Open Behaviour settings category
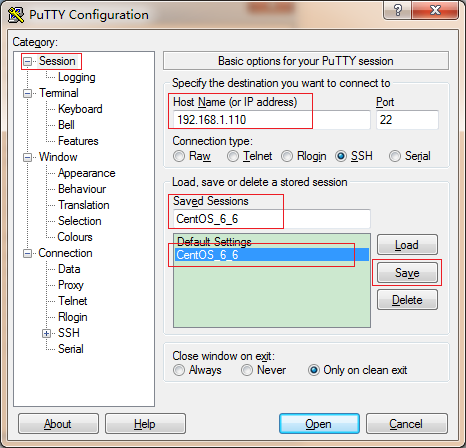 coord(82,189)
